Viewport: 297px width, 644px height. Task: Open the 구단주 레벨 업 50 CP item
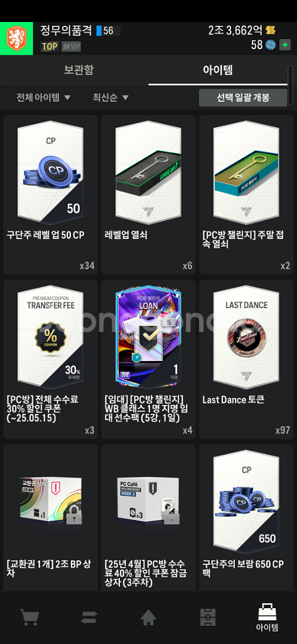[x=50, y=195]
